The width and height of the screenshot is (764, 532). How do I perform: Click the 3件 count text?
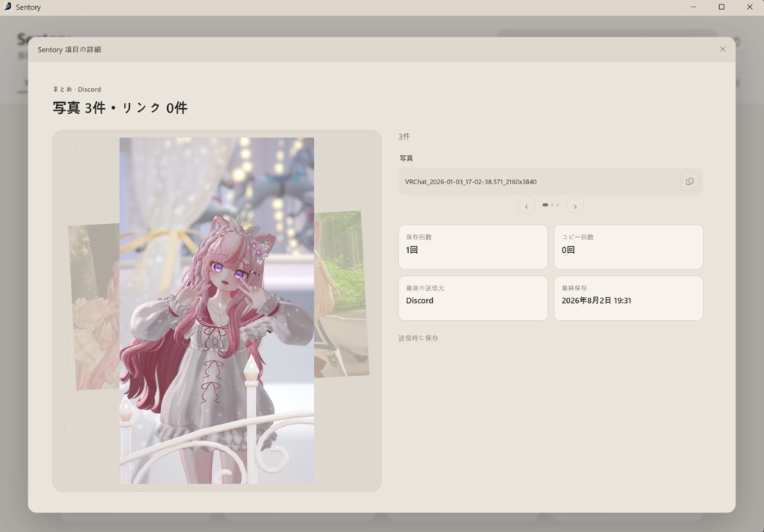404,137
